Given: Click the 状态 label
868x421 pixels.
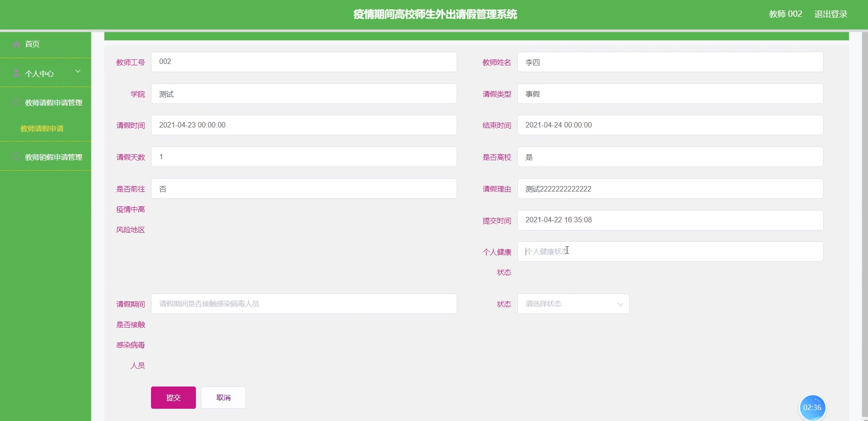Looking at the screenshot, I should click(504, 304).
